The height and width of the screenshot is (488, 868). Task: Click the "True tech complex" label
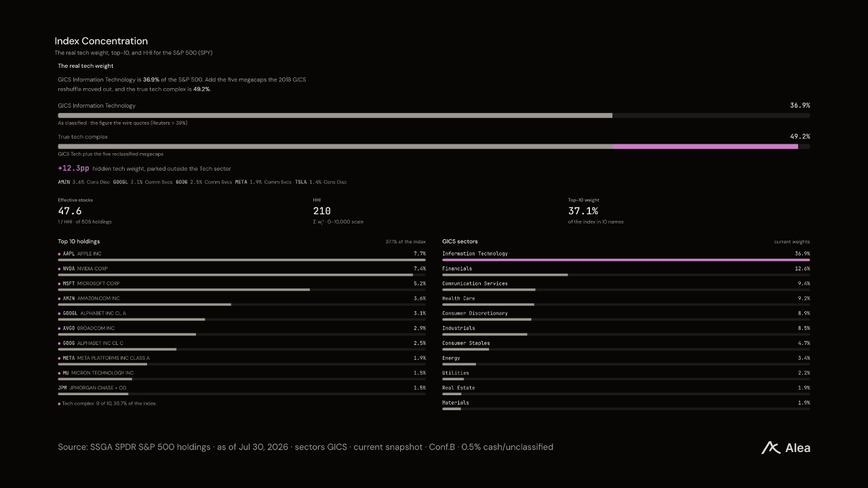click(83, 137)
